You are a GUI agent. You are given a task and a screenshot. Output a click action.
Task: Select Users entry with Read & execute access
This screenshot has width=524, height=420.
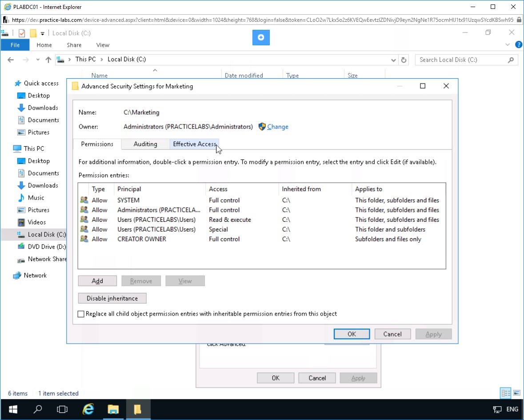tap(262, 220)
